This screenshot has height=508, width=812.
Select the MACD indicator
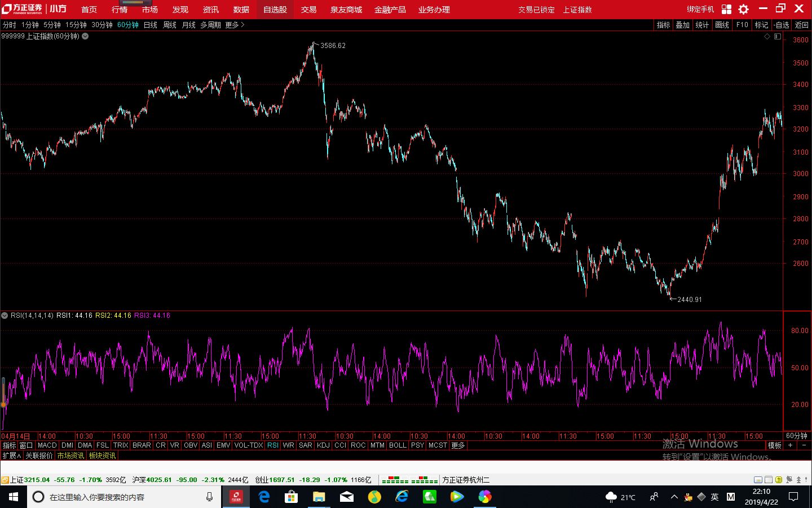[x=47, y=445]
